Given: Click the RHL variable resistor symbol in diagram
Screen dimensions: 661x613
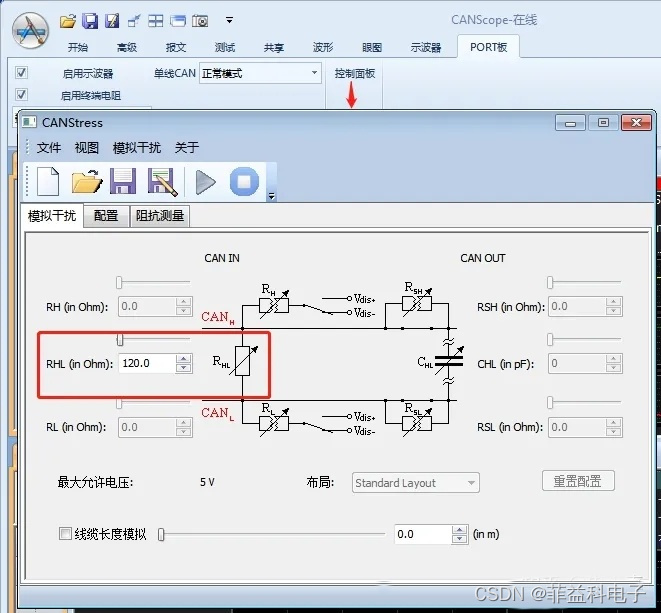Looking at the screenshot, I should (245, 360).
